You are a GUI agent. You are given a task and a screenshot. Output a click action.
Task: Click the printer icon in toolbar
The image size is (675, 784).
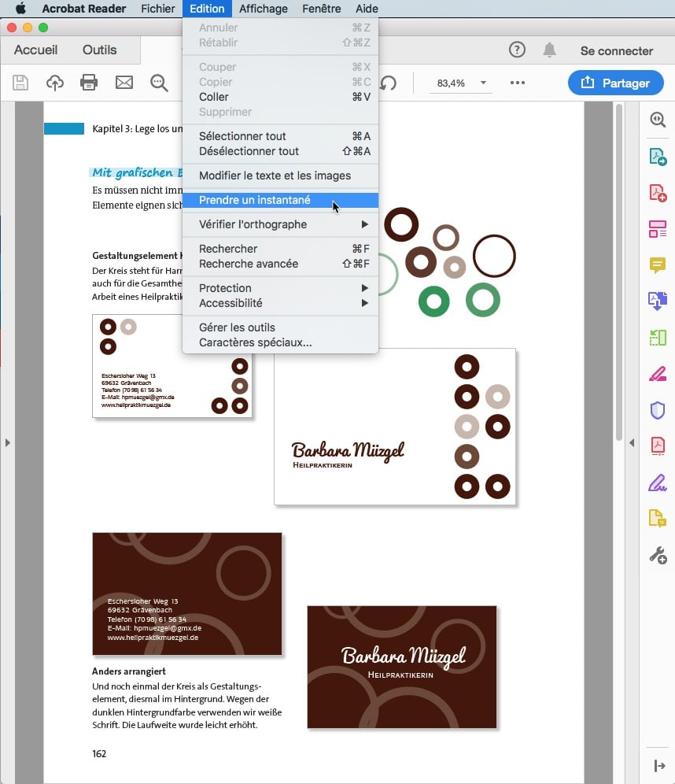tap(89, 83)
